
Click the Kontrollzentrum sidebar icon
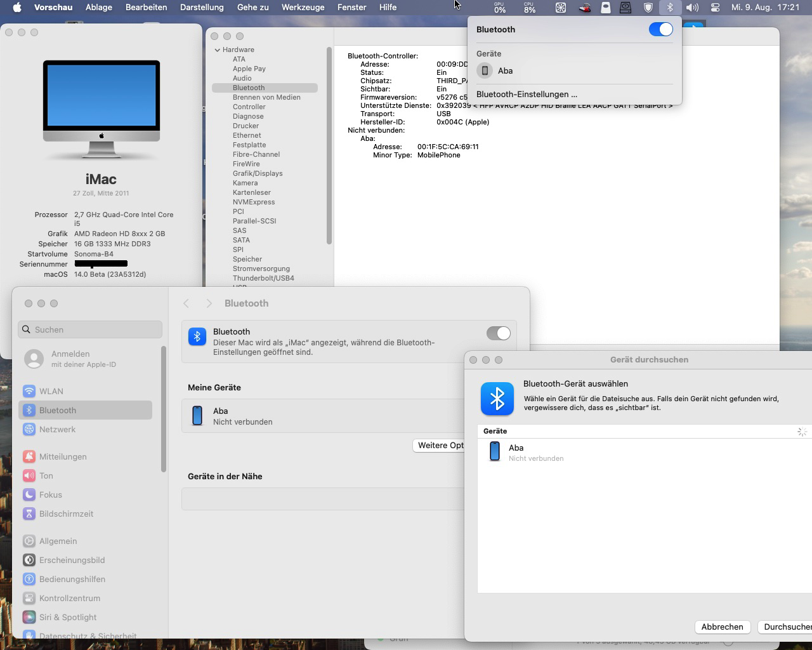(29, 598)
